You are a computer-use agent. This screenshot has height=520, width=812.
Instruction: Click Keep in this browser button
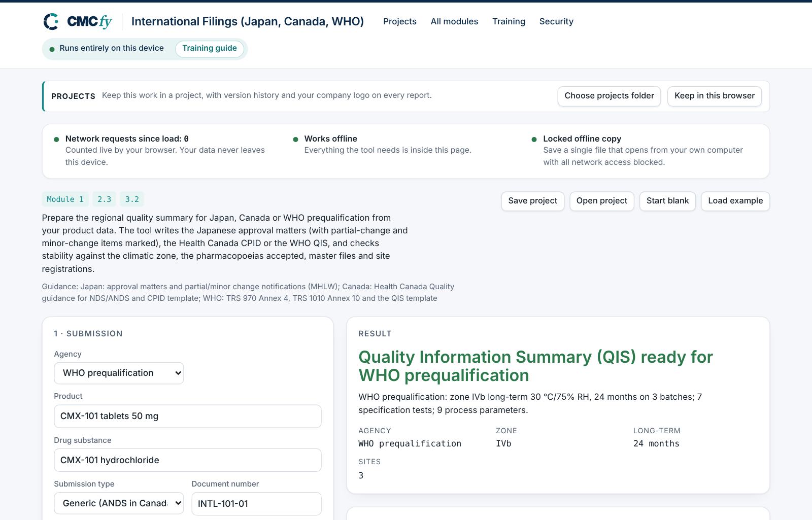715,96
